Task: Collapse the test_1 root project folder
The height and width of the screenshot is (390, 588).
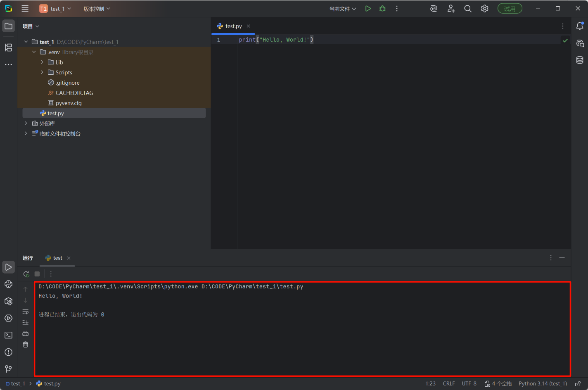Action: tap(26, 42)
